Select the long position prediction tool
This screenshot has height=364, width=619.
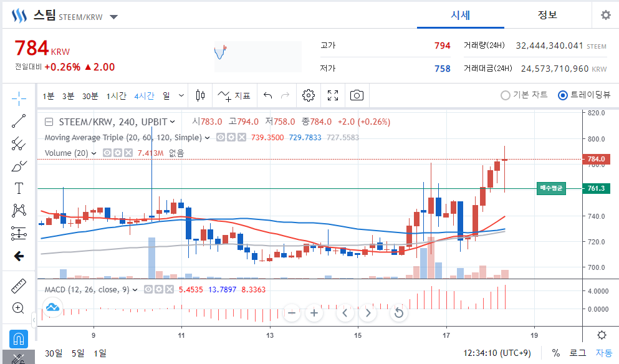pos(19,233)
